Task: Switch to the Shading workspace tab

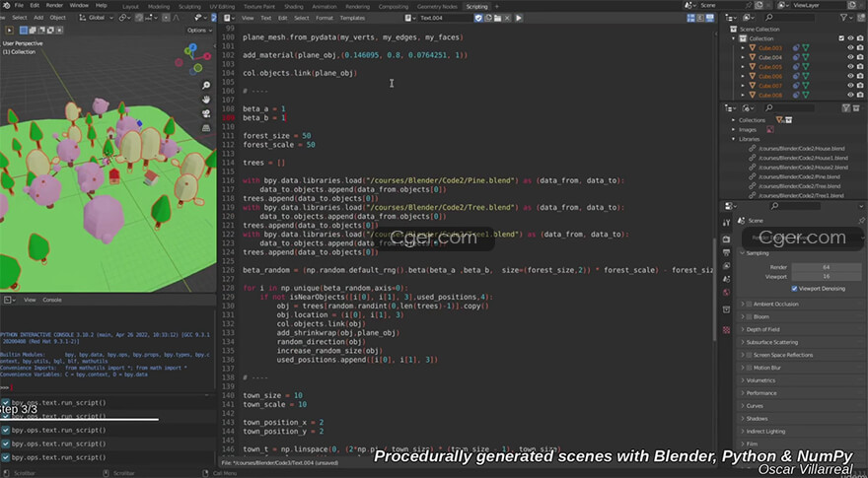Action: (x=293, y=7)
